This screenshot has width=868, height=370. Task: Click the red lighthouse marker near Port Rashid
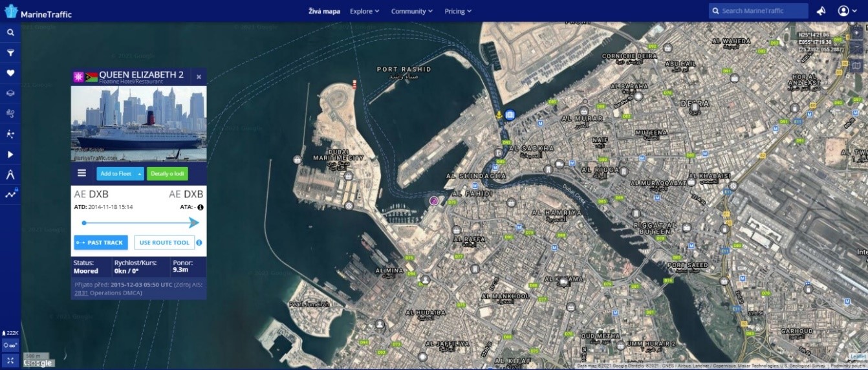click(x=354, y=83)
